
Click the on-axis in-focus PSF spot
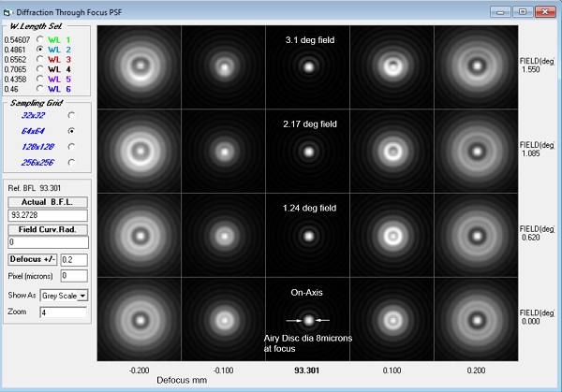(309, 320)
